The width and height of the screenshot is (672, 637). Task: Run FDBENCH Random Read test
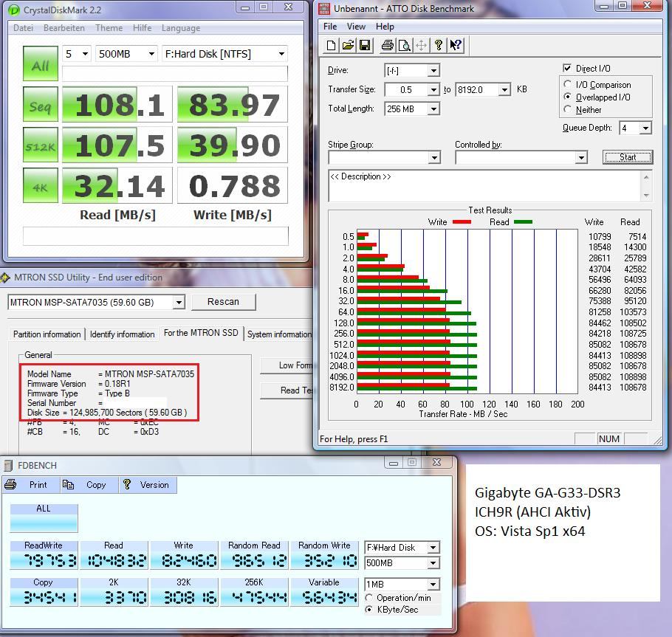[x=255, y=555]
